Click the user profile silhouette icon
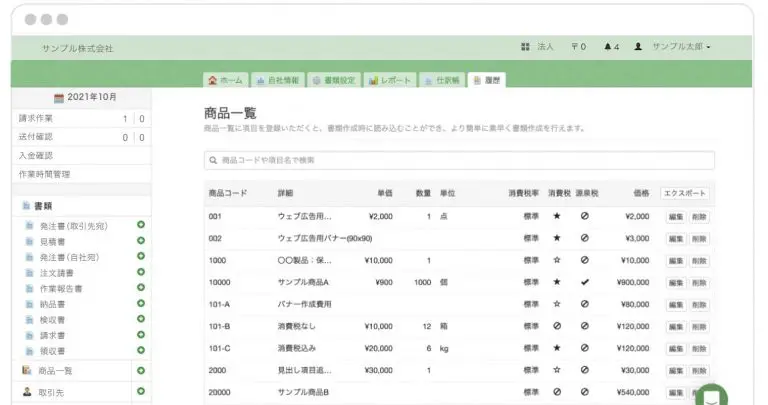 click(638, 47)
